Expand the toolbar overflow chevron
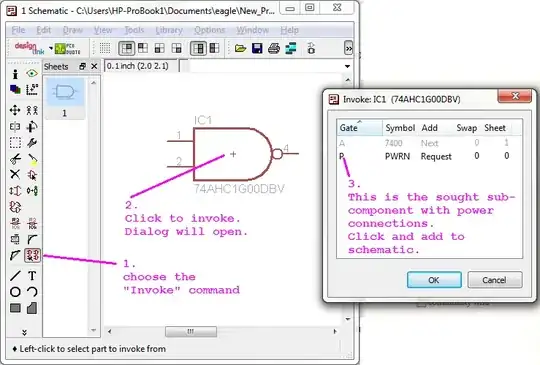Viewport: 540px width, 365px height. 349,48
